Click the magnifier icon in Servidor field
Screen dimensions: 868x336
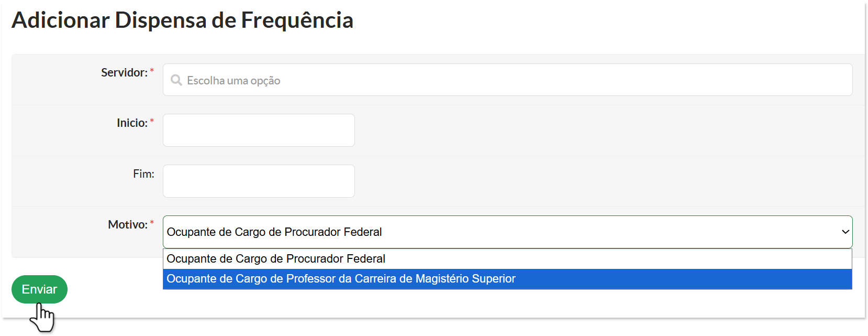pyautogui.click(x=176, y=80)
